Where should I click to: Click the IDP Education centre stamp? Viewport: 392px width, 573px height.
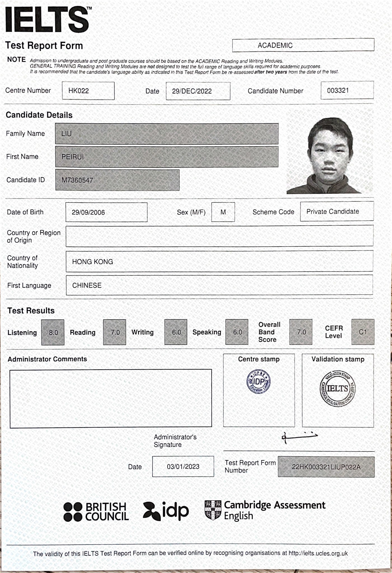pyautogui.click(x=259, y=382)
